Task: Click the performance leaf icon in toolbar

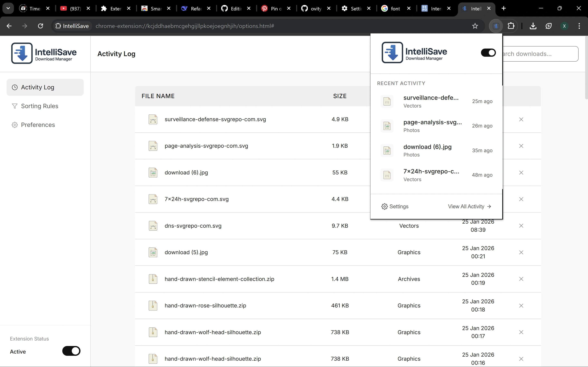Action: tap(549, 26)
